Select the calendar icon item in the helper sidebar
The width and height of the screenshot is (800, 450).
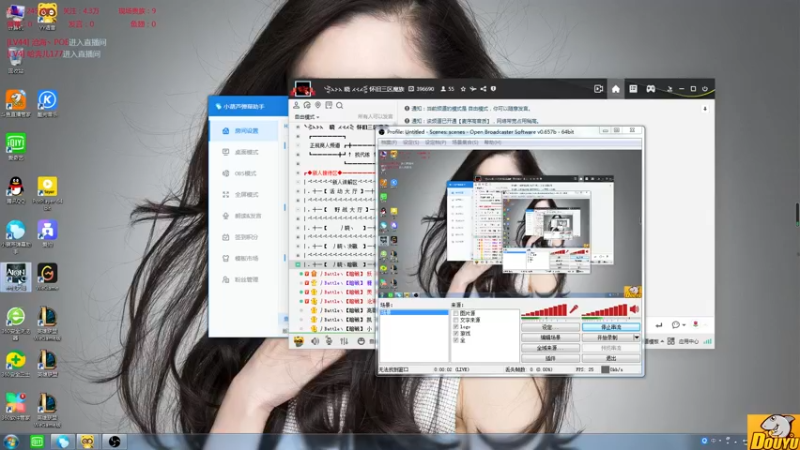pos(244,237)
